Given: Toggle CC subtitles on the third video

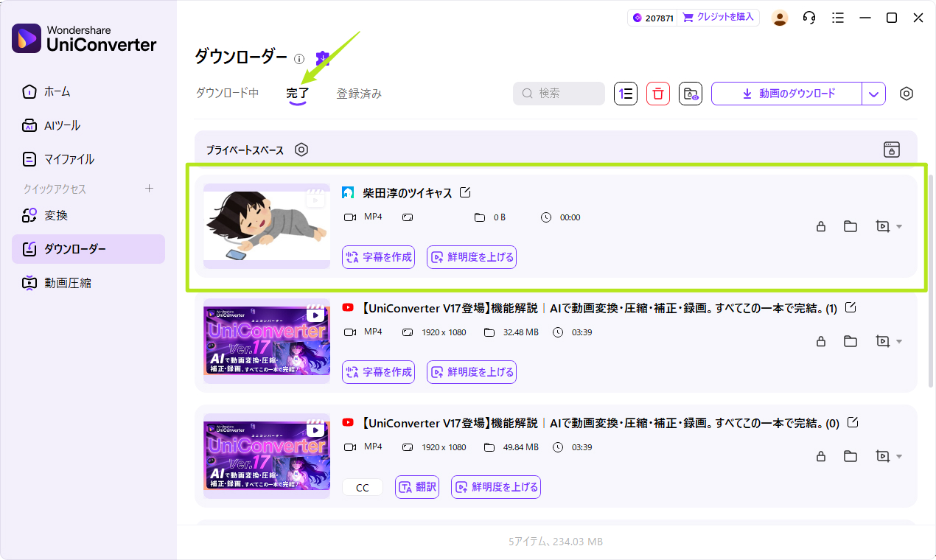Looking at the screenshot, I should 362,487.
